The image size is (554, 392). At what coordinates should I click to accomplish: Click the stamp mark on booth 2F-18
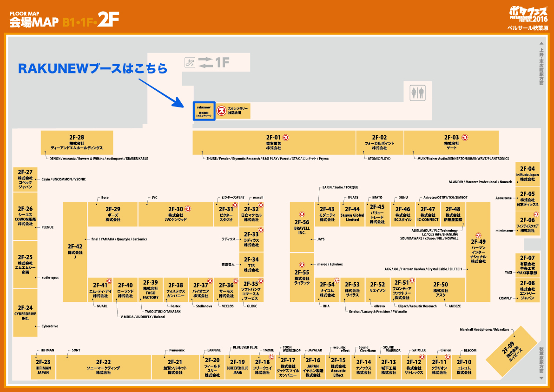point(271,357)
